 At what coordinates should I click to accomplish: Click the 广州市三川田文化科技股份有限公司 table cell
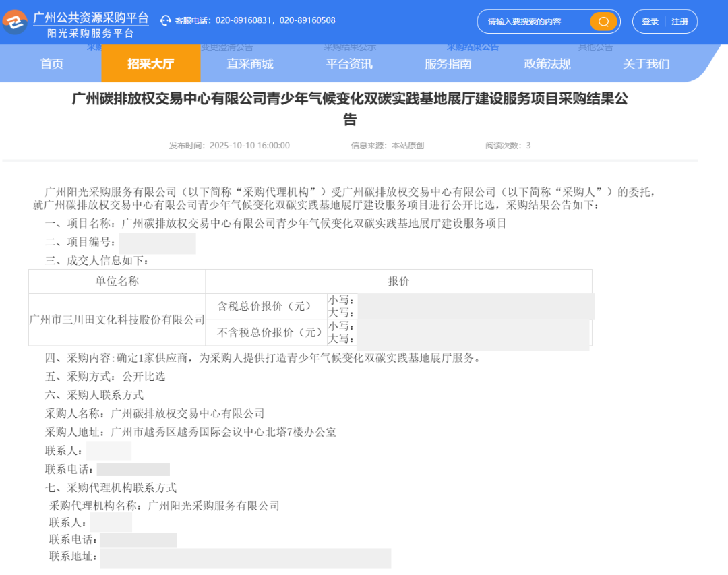point(117,320)
